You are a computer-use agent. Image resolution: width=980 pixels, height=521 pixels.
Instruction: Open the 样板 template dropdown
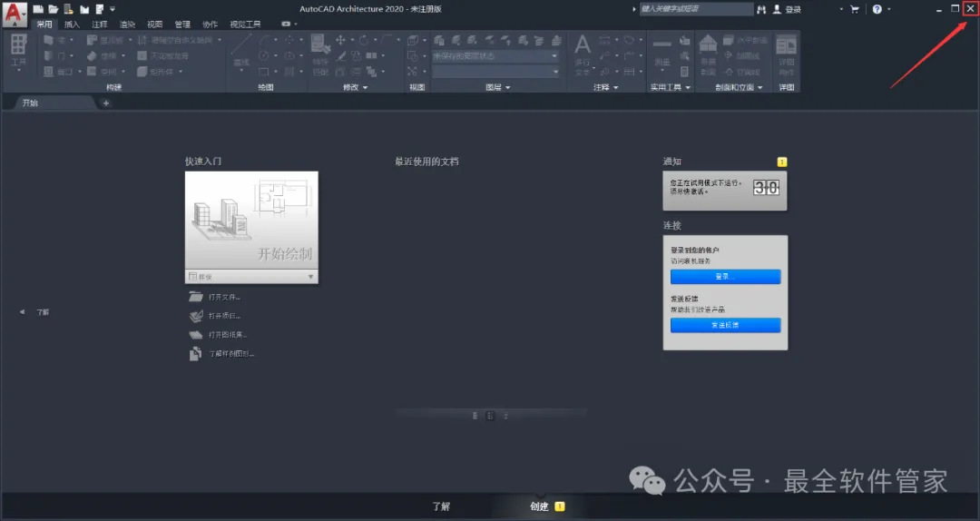(x=251, y=277)
